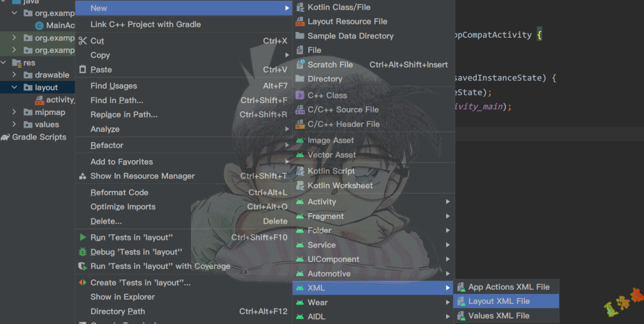Click the Paste clipboard icon
Viewport: 644px width, 324px height.
(x=83, y=70)
